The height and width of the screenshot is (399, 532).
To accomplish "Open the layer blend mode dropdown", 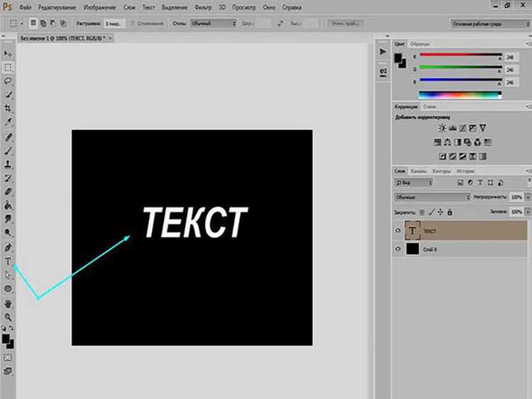I will (432, 197).
